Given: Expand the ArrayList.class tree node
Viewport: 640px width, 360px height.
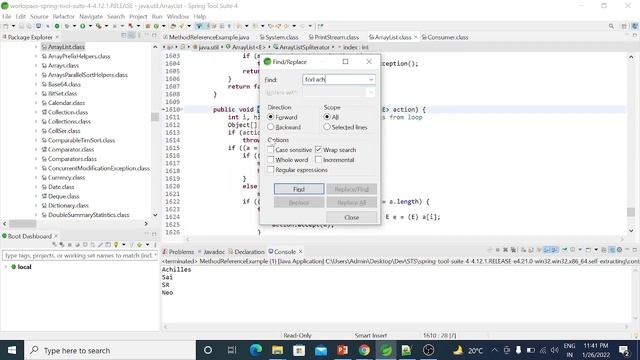Looking at the screenshot, I should tap(36, 47).
